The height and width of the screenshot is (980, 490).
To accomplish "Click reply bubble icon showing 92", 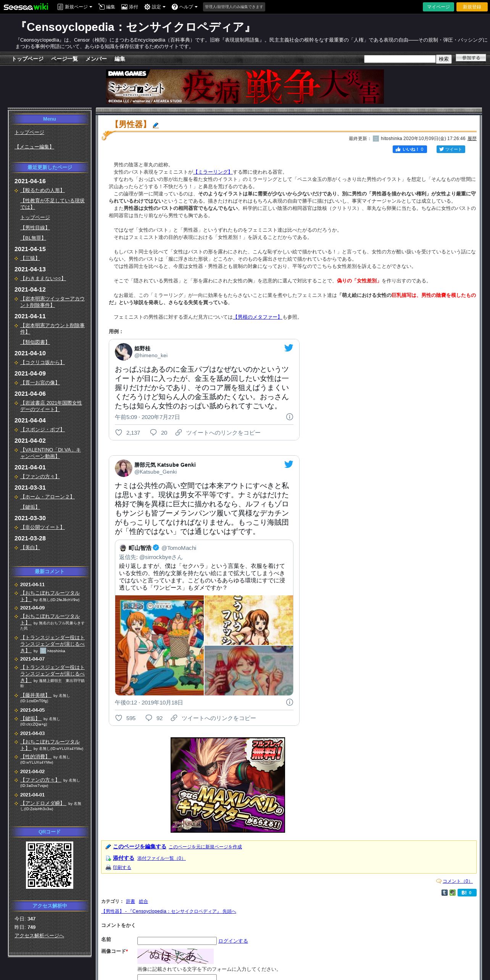I will [x=149, y=718].
